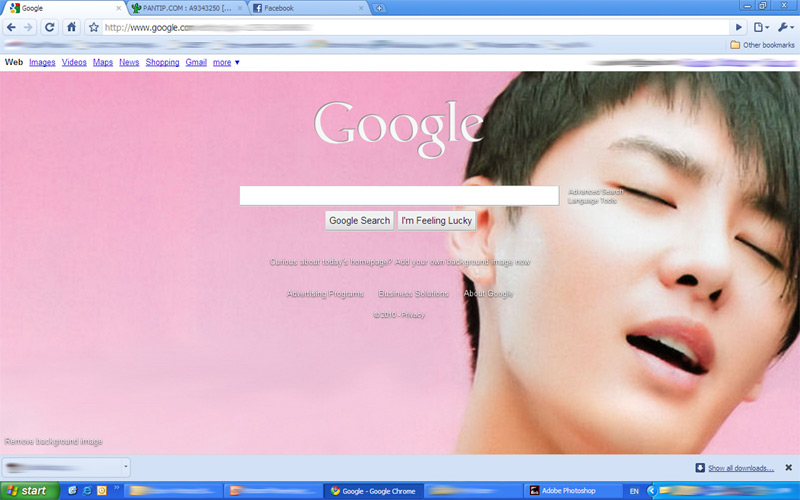800x500 pixels.
Task: Open the Shopping link
Action: 162,62
